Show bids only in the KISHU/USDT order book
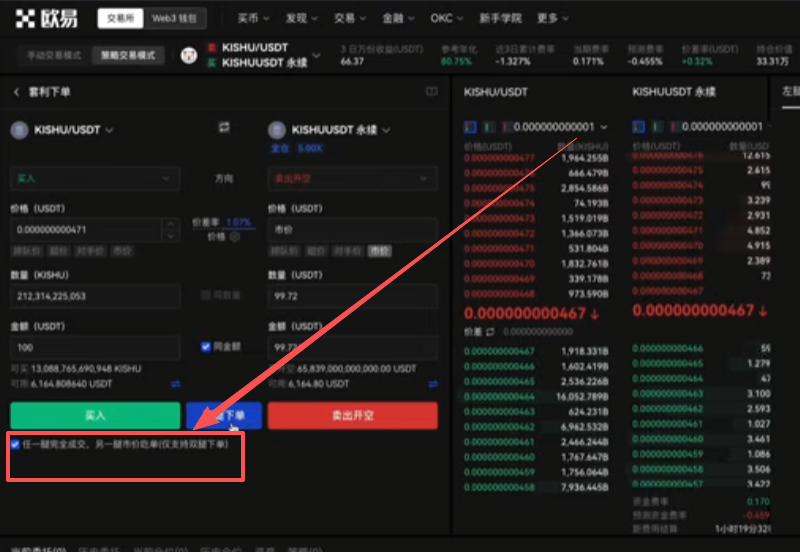800x552 pixels. point(489,127)
